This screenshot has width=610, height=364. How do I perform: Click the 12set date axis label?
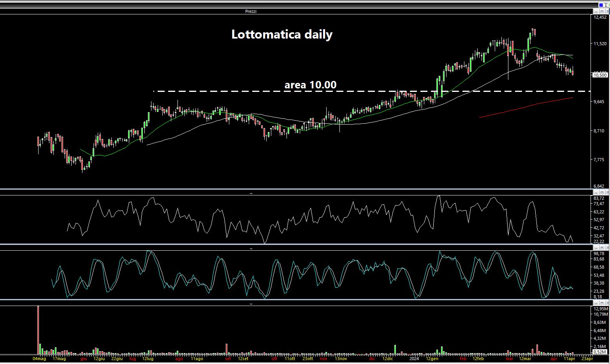pos(243,359)
